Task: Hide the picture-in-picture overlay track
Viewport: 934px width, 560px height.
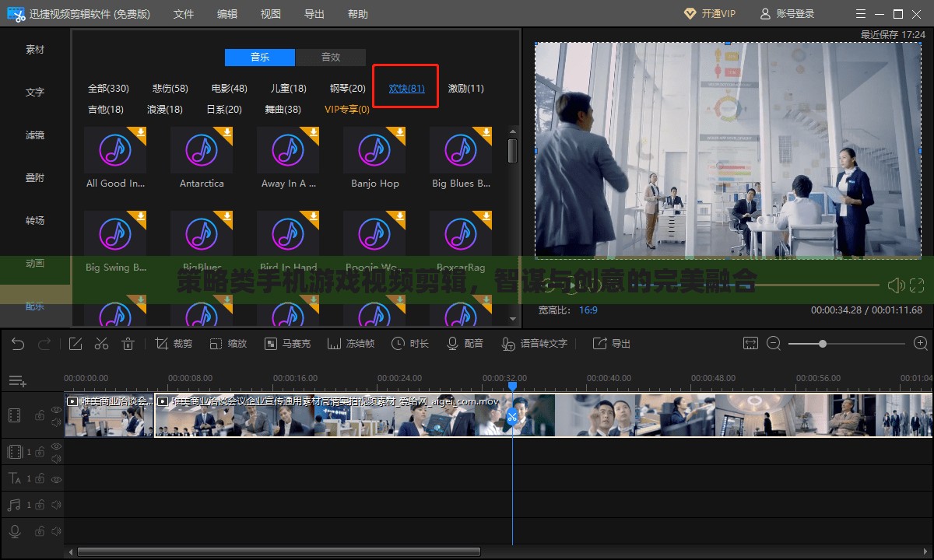Action: [x=56, y=446]
